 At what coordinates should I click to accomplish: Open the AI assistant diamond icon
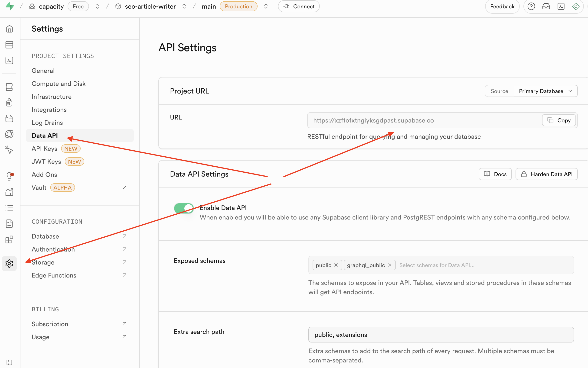[576, 6]
